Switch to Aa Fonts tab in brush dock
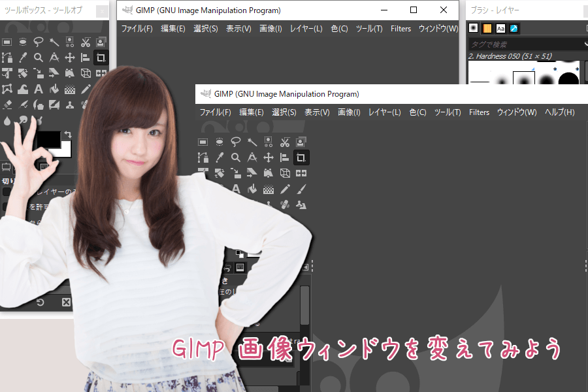This screenshot has width=588, height=392. click(x=500, y=28)
